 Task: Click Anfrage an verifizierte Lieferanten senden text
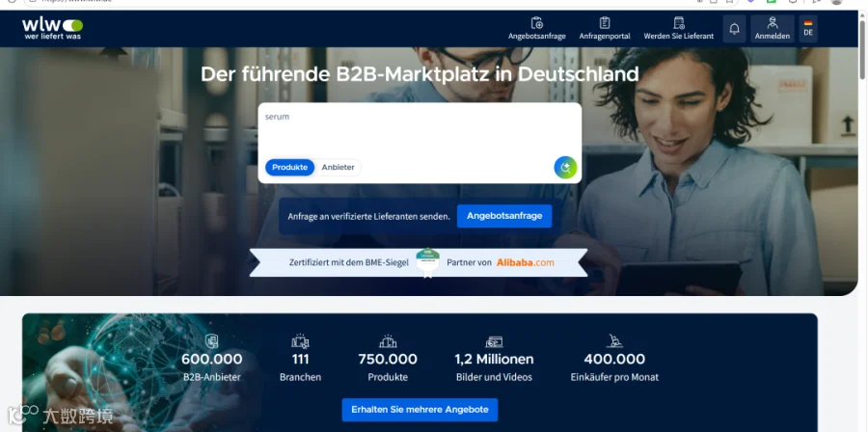[x=368, y=216]
